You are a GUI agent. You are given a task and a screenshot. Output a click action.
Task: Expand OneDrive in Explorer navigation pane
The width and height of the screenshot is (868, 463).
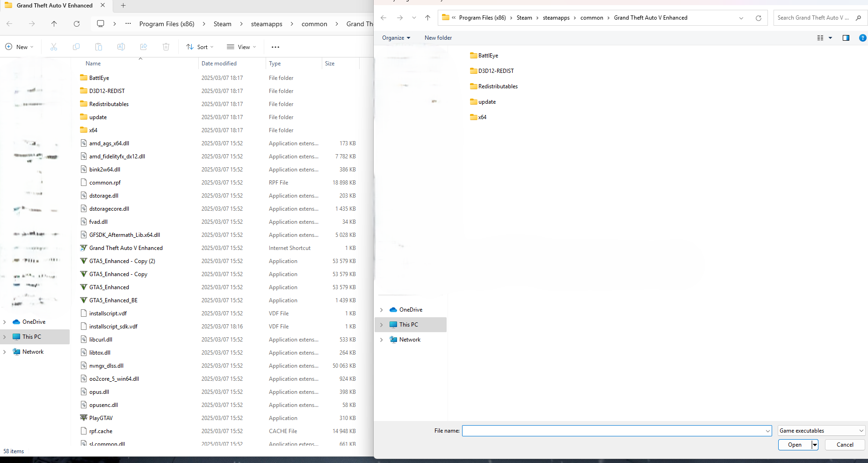coord(5,322)
